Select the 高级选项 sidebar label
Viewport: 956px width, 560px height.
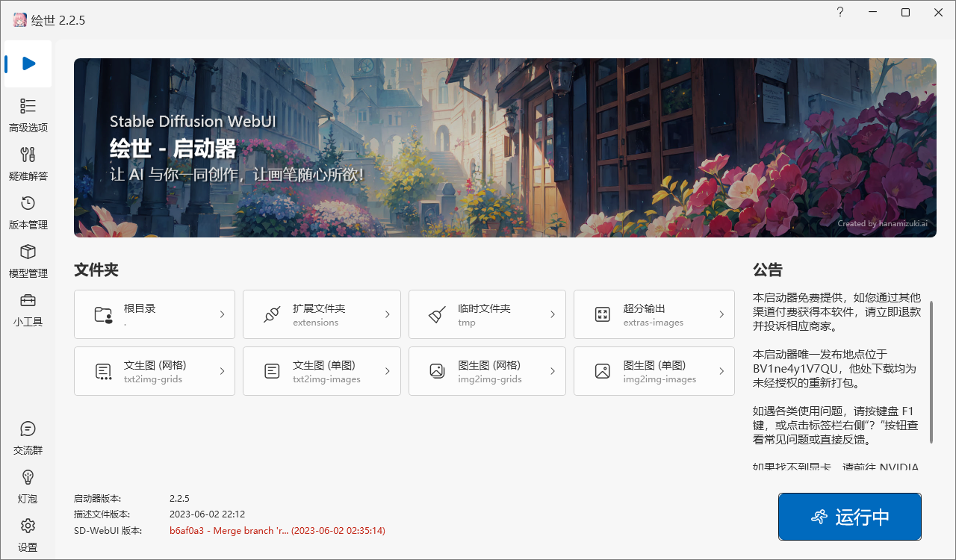click(28, 128)
